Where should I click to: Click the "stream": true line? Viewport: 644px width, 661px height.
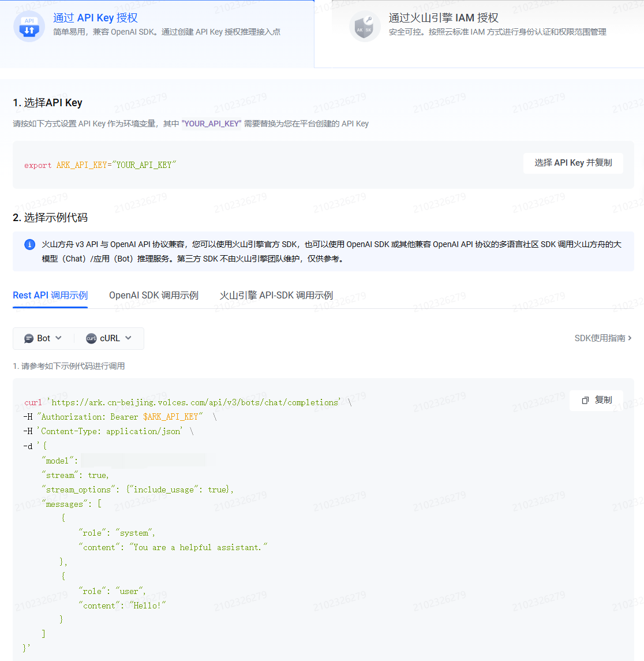click(76, 476)
